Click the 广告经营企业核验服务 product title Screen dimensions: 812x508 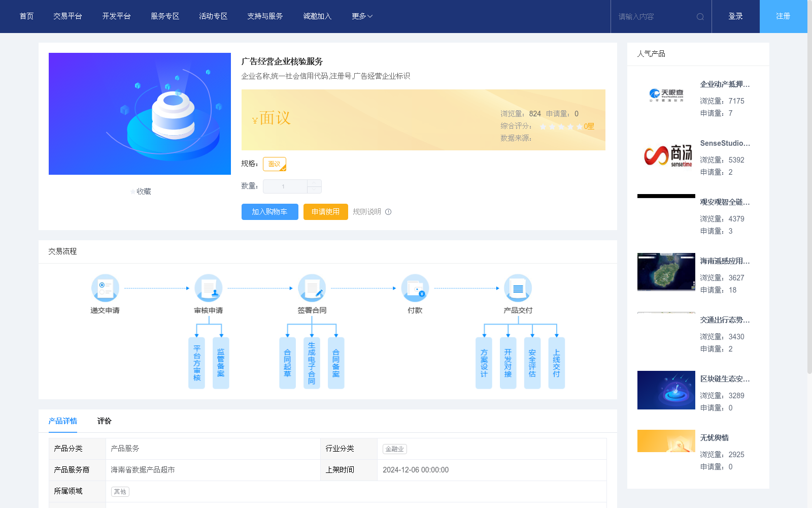(282, 61)
